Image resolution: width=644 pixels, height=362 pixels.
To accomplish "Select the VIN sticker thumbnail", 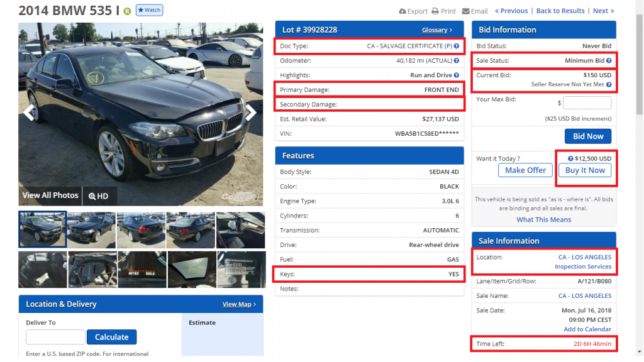I will point(241,270).
